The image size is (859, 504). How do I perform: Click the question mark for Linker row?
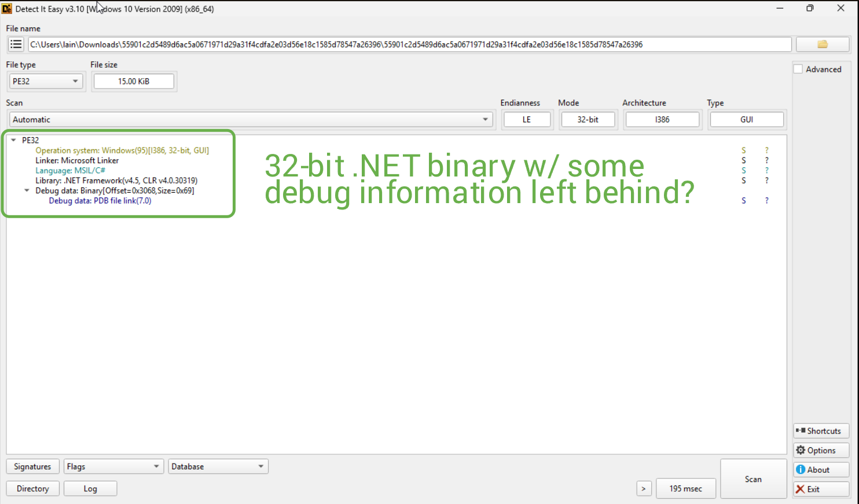pos(767,160)
